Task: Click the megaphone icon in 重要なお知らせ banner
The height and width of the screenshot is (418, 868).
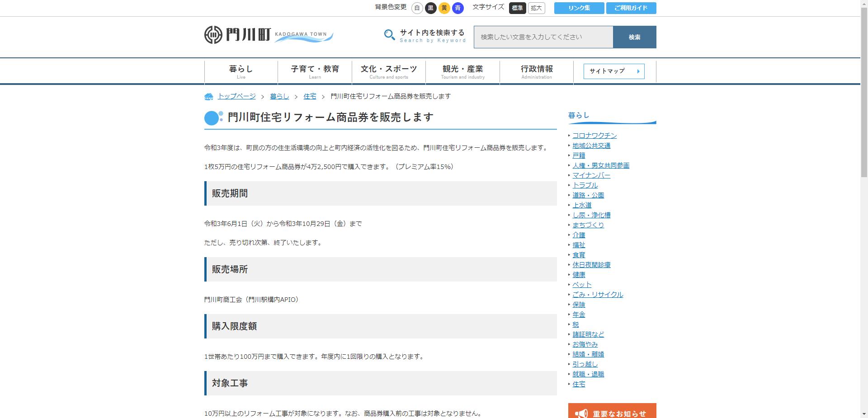Action: [x=581, y=413]
